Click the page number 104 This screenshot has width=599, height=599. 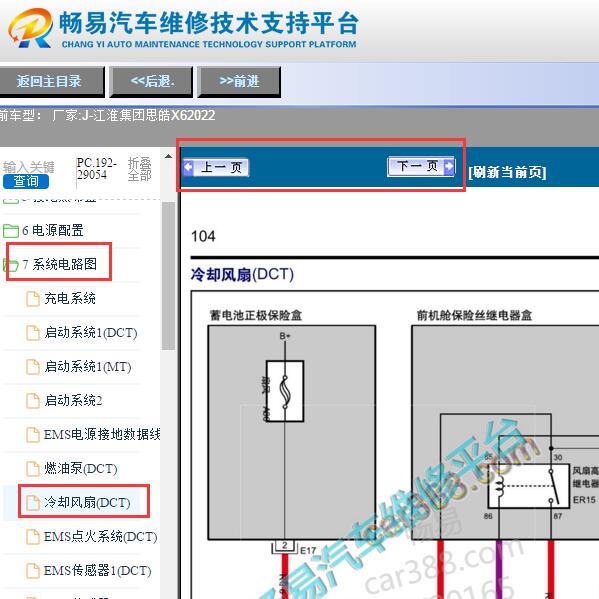pos(203,236)
